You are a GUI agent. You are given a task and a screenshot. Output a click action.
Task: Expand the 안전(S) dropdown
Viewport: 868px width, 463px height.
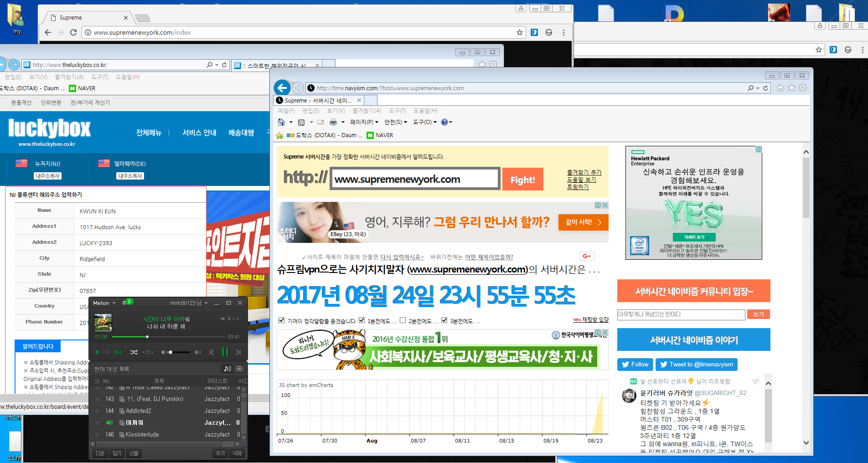395,122
